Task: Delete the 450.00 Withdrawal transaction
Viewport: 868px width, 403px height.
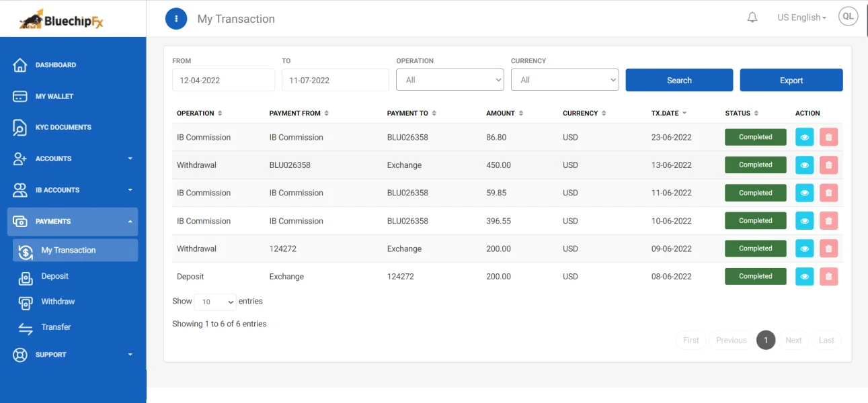Action: 828,165
